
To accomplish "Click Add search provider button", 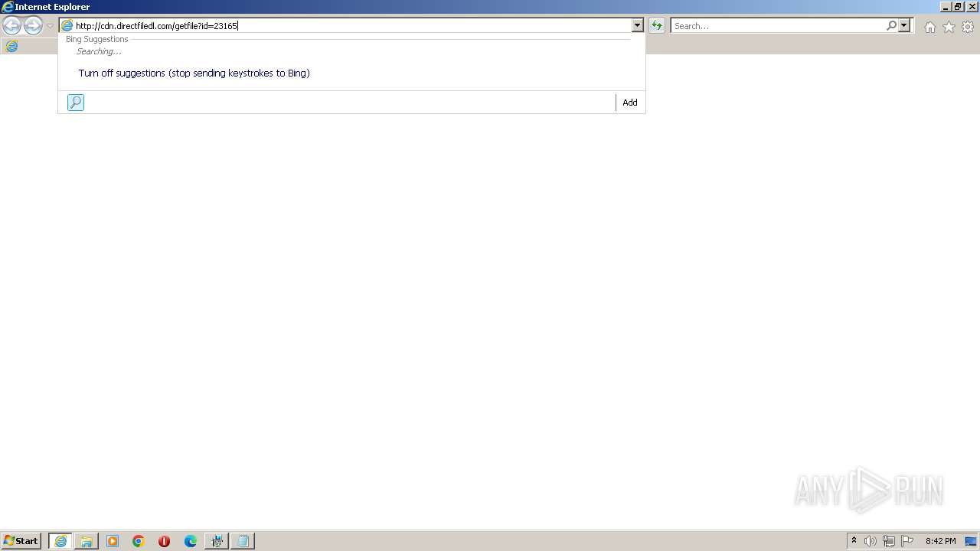I will [630, 103].
